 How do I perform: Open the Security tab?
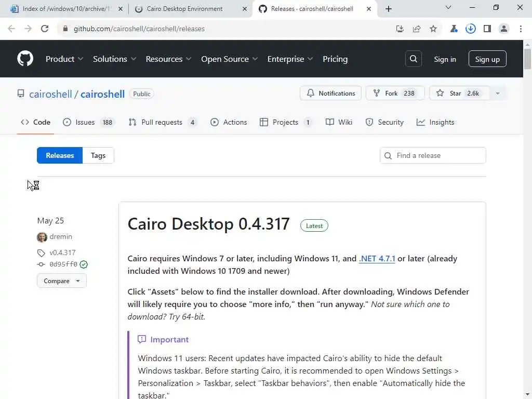(x=384, y=122)
